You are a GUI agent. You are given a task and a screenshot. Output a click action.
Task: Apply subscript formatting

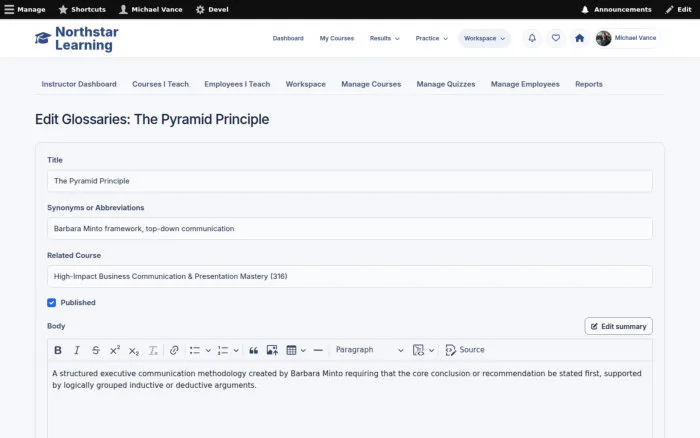133,350
